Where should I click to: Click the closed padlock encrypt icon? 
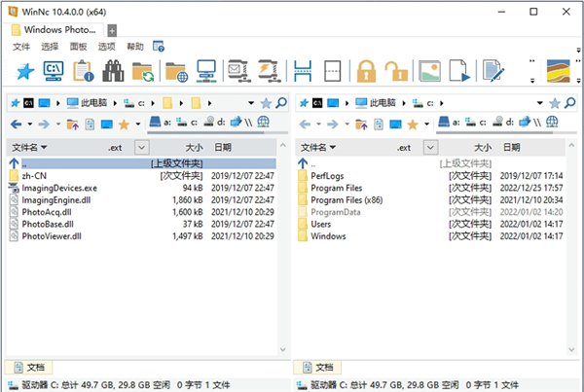[x=366, y=71]
